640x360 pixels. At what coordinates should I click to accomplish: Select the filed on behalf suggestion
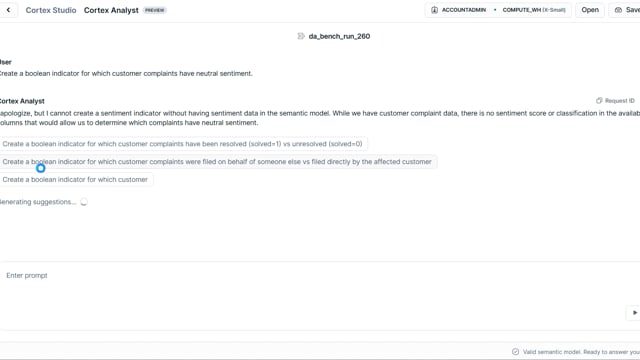pyautogui.click(x=217, y=162)
